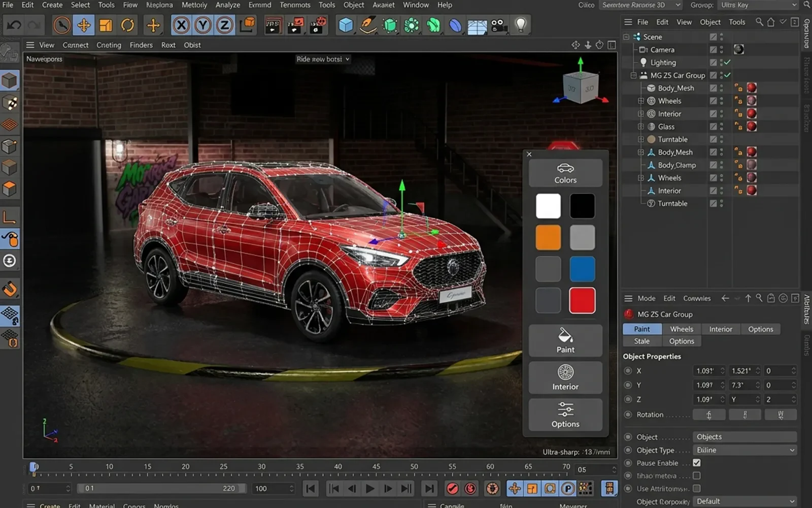Switch to the Interior attribute tab

coord(721,329)
